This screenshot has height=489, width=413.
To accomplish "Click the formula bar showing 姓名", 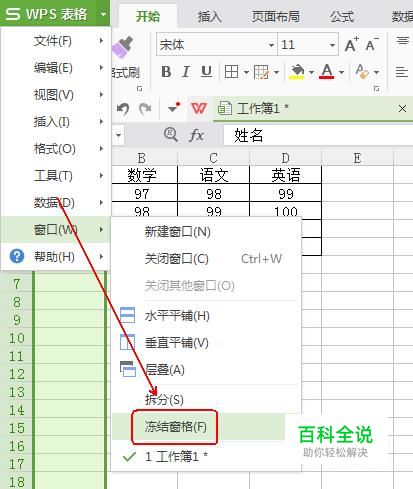I will pyautogui.click(x=318, y=135).
